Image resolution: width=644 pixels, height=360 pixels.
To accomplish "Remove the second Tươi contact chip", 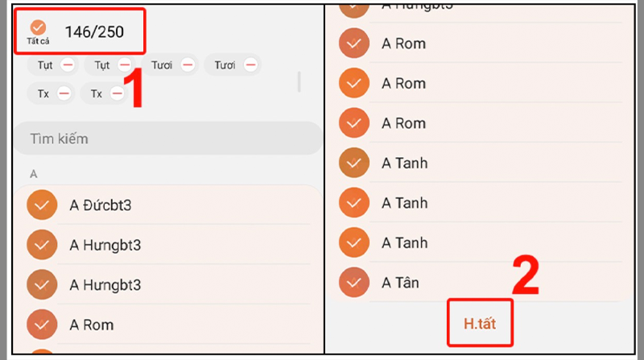I will pyautogui.click(x=250, y=65).
